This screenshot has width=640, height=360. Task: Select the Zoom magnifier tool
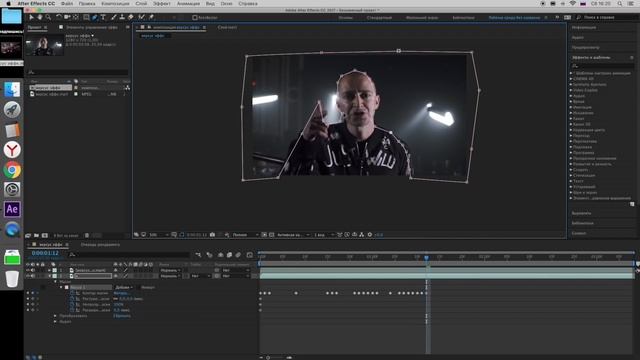click(x=48, y=17)
